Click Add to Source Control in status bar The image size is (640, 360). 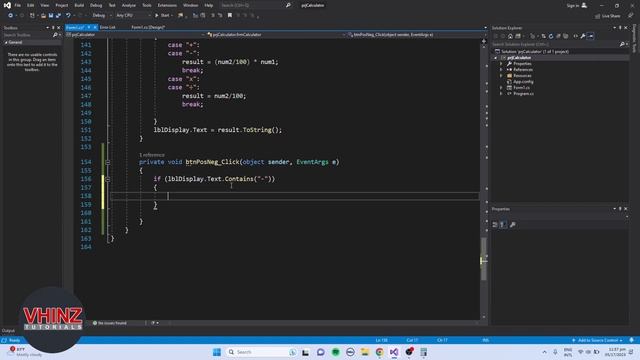click(597, 340)
